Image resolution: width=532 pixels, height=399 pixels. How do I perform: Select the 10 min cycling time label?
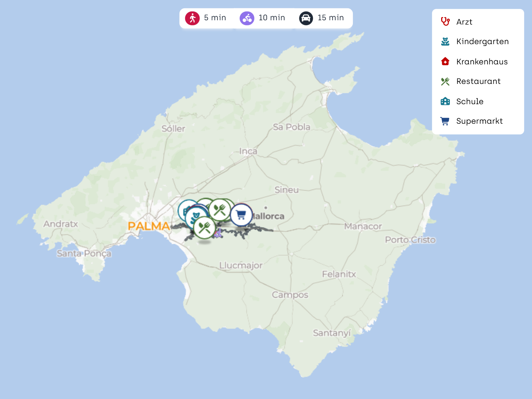(272, 18)
